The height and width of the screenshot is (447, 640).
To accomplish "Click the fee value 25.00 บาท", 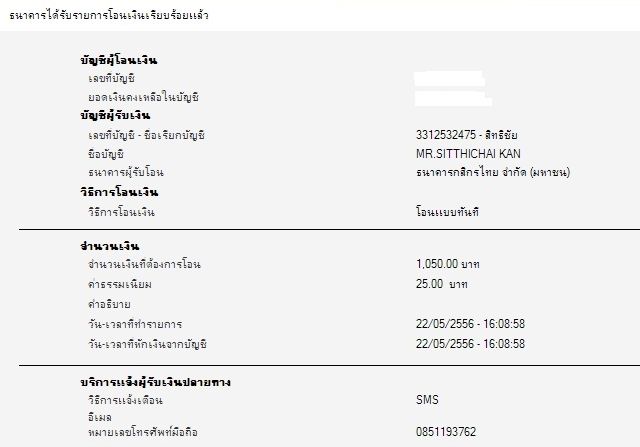I will [442, 284].
